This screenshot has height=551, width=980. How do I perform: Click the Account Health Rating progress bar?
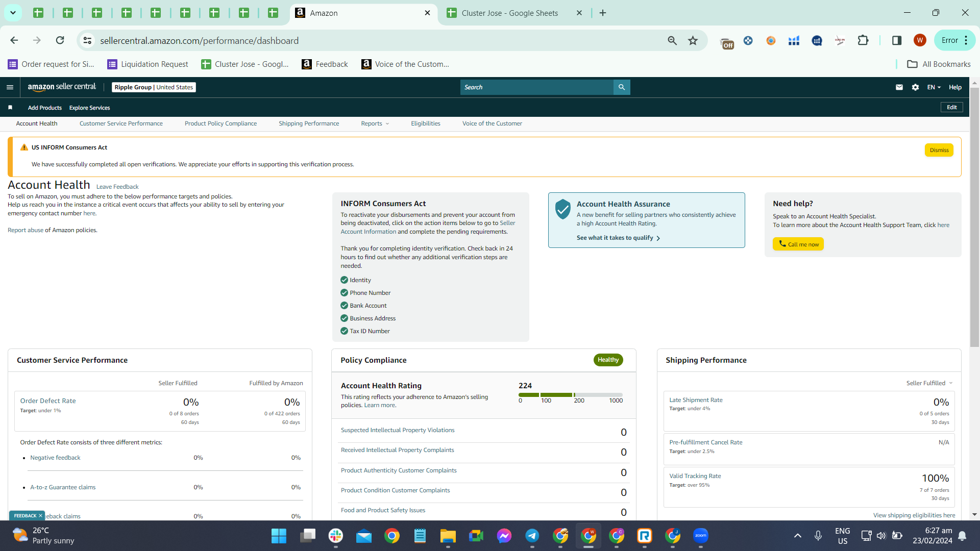coord(571,395)
